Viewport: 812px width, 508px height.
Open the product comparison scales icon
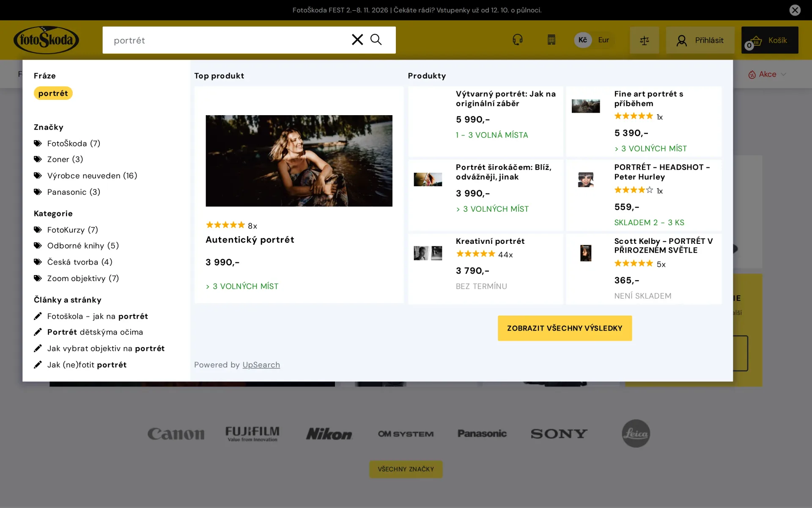tap(644, 40)
